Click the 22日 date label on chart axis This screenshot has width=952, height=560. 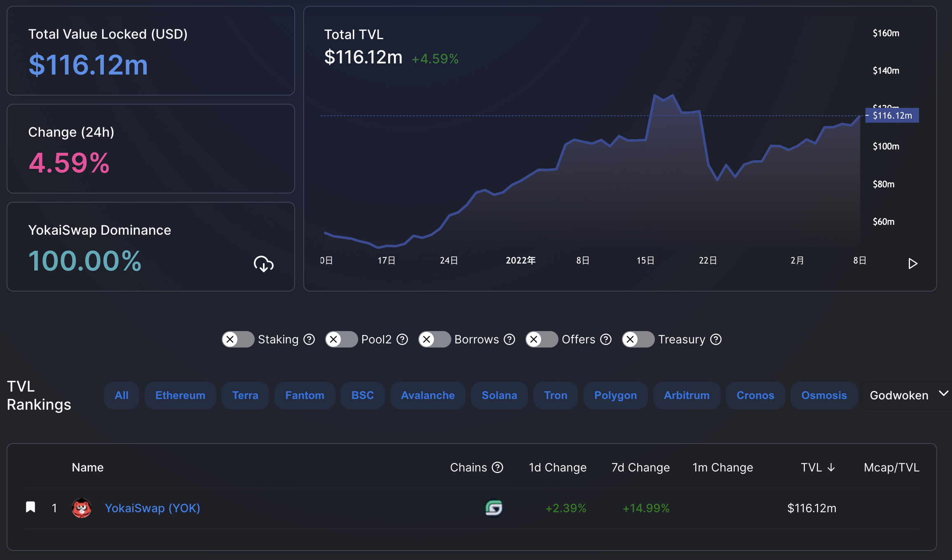coord(708,260)
